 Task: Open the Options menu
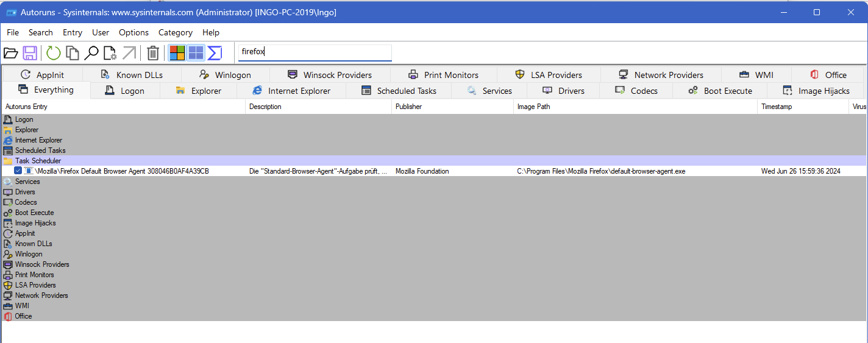133,32
